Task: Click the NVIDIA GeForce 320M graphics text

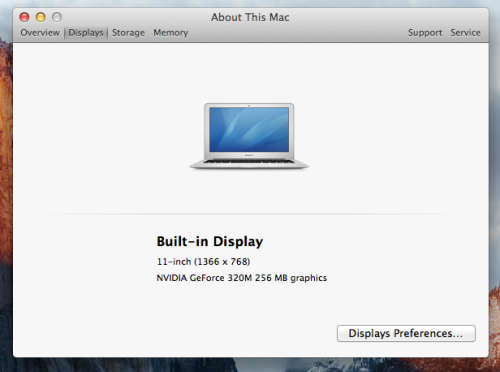Action: pyautogui.click(x=242, y=278)
